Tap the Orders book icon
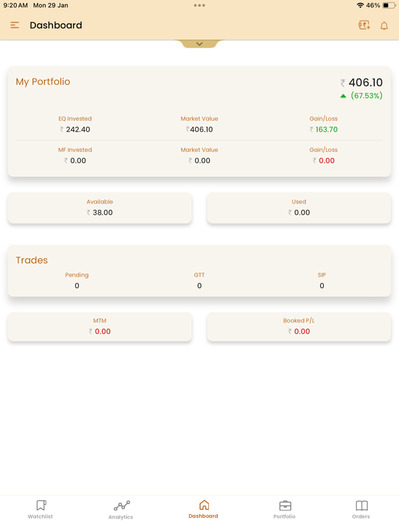 361,505
